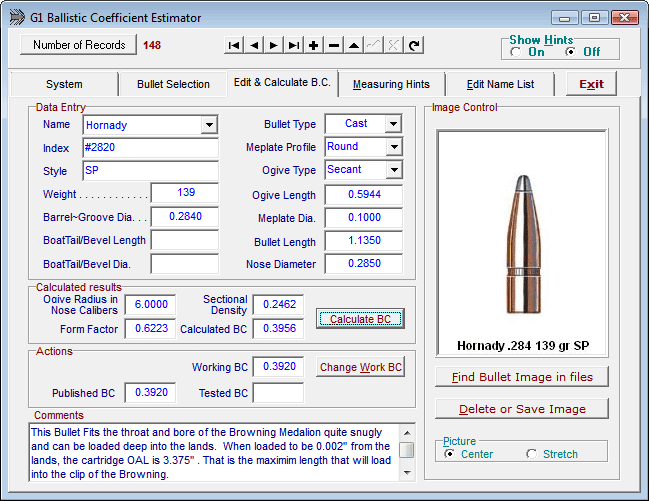649x501 pixels.
Task: Go to the previous record
Action: coord(254,45)
